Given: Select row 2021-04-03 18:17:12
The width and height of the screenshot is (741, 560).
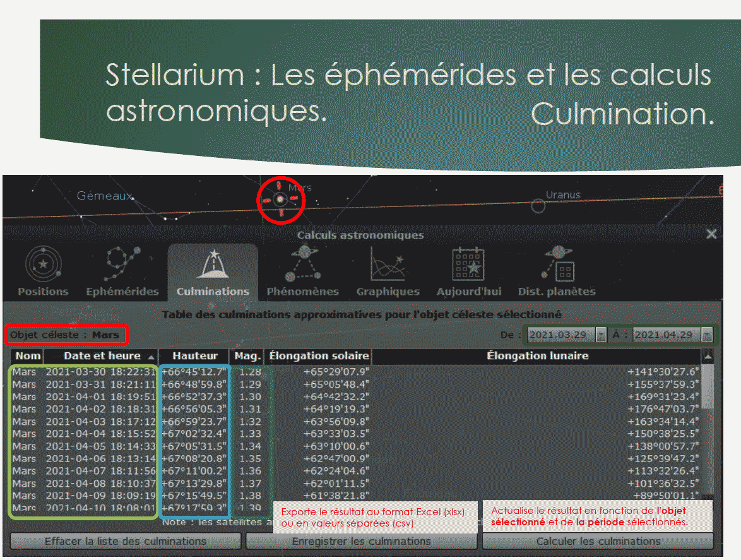Looking at the screenshot, I should click(356, 422).
